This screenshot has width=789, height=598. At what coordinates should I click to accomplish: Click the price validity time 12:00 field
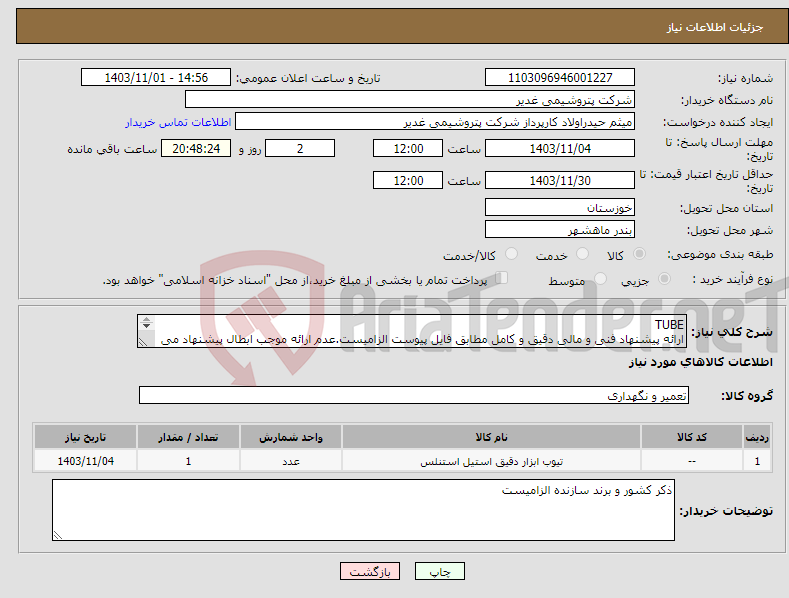pos(408,180)
